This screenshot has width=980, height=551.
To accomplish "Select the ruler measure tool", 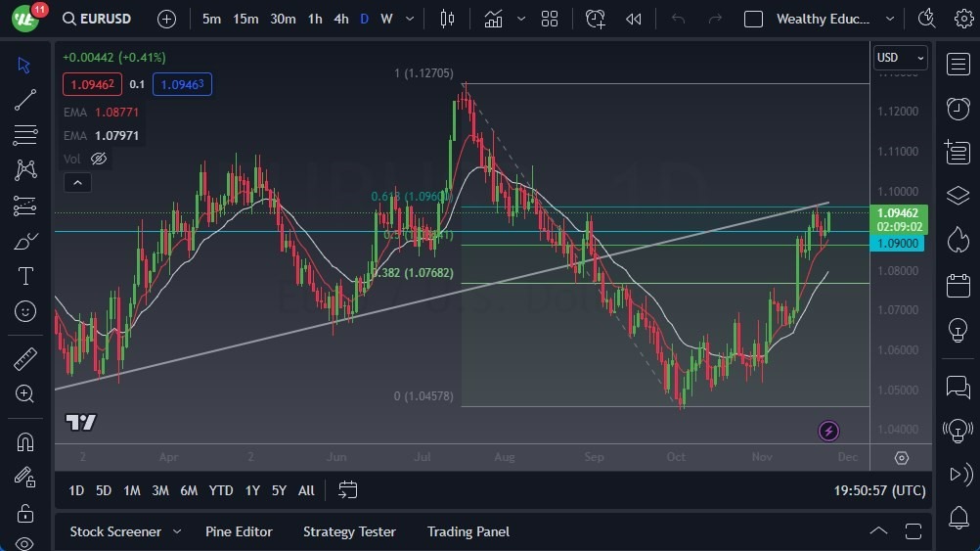I will 25,359.
